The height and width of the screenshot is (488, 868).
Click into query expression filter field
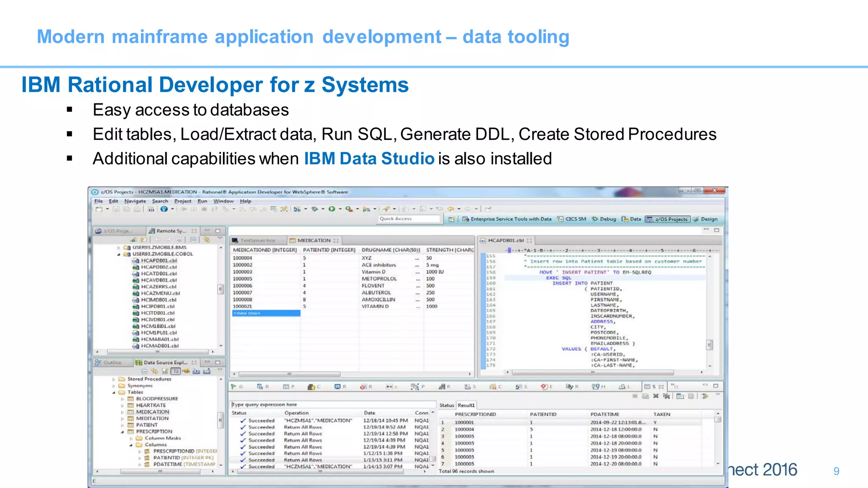333,405
